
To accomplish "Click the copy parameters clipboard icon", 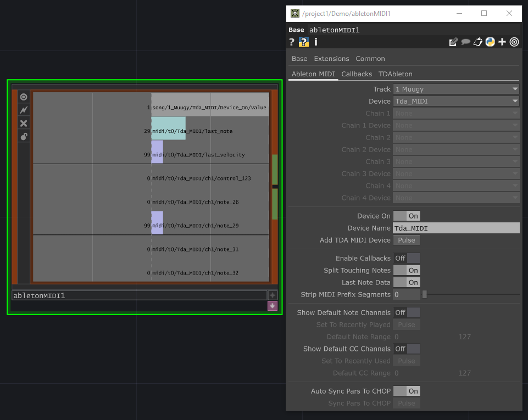I will [478, 42].
